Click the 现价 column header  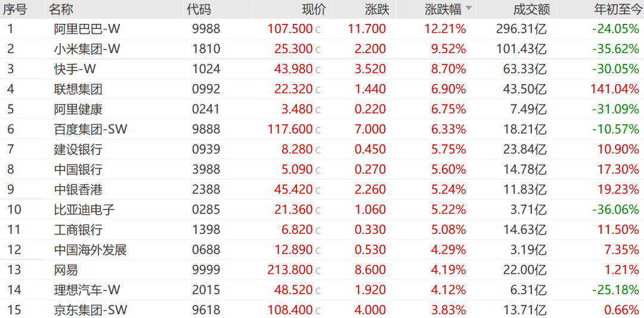[x=314, y=10]
